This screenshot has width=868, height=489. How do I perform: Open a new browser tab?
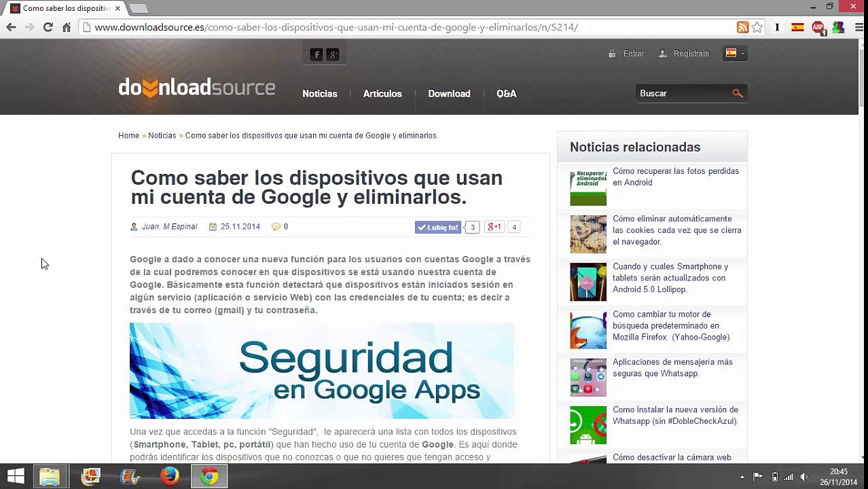pos(138,8)
